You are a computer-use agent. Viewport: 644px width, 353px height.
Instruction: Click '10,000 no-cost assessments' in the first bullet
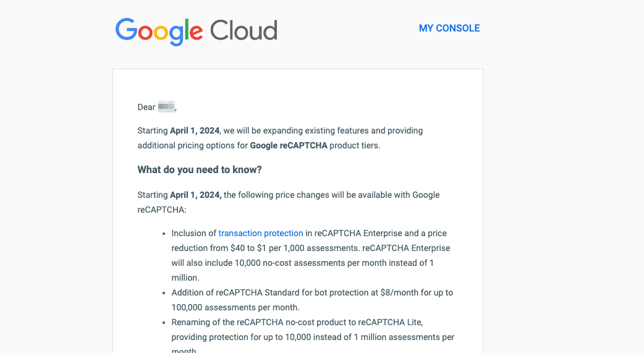click(x=290, y=263)
